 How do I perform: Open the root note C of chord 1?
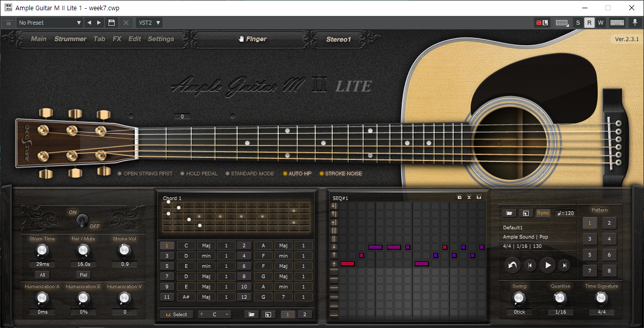pyautogui.click(x=186, y=246)
